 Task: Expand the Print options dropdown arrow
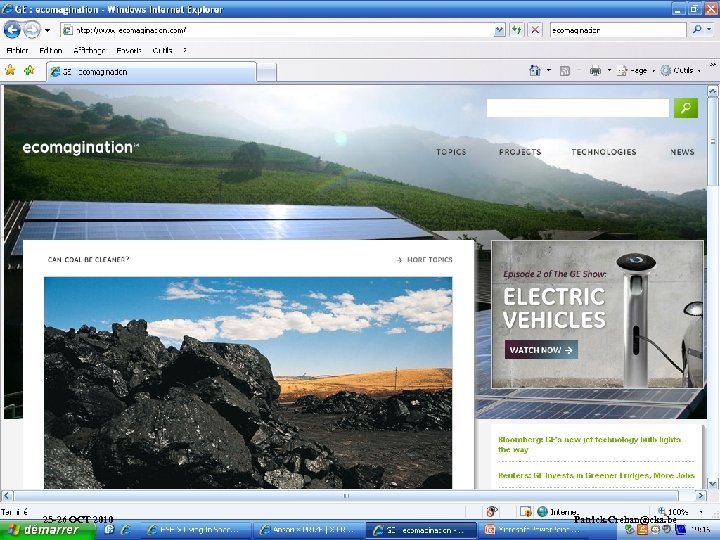609,71
